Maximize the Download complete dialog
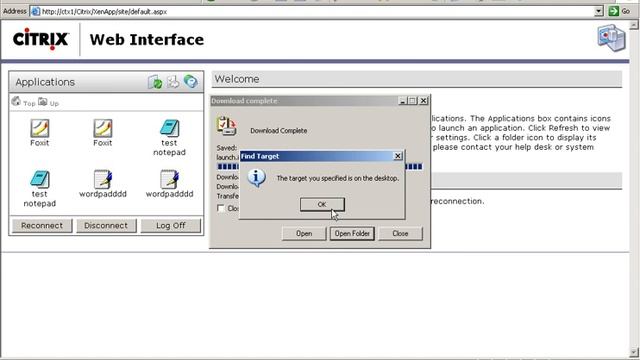Image resolution: width=640 pixels, height=360 pixels. tap(412, 101)
